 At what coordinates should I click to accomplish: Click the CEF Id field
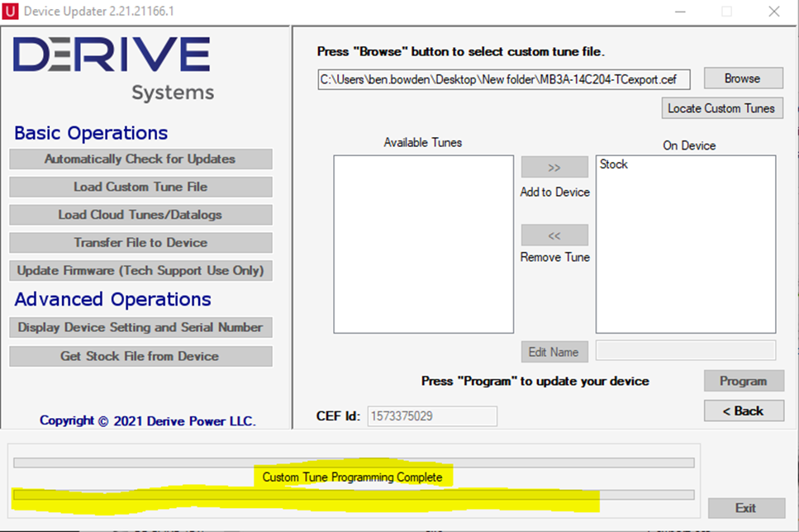pos(432,416)
